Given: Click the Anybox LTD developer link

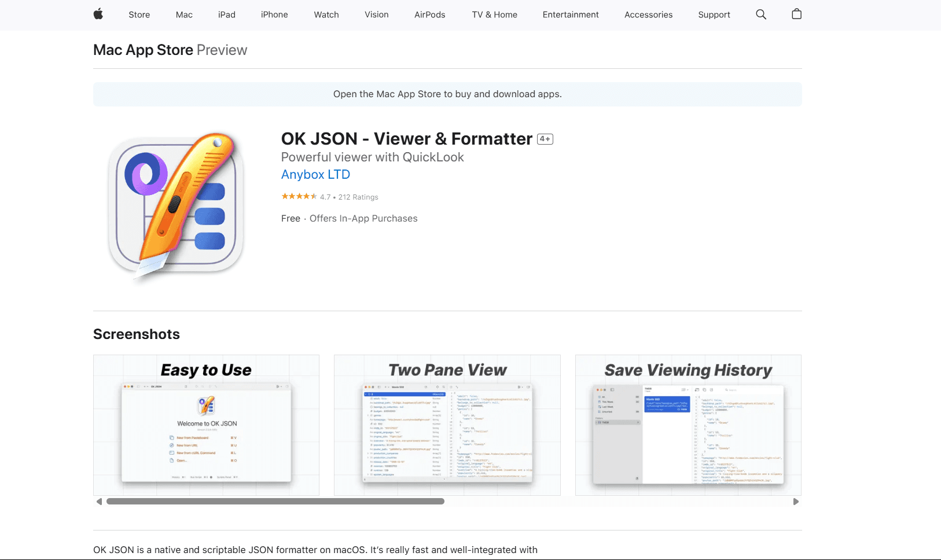Looking at the screenshot, I should (315, 174).
